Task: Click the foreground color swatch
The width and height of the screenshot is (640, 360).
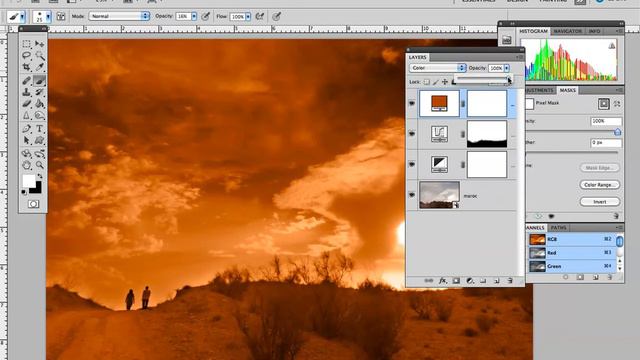Action: [x=29, y=181]
